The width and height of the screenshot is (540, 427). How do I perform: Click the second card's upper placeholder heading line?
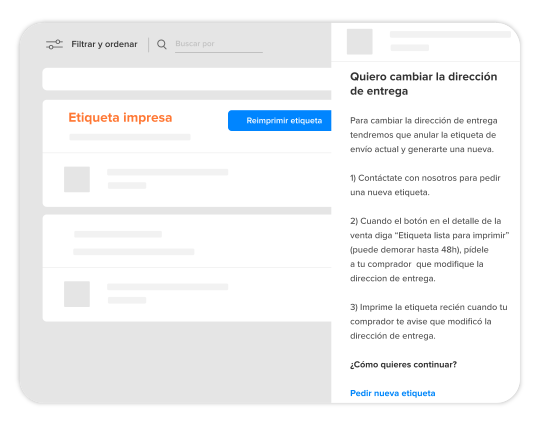pyautogui.click(x=118, y=234)
